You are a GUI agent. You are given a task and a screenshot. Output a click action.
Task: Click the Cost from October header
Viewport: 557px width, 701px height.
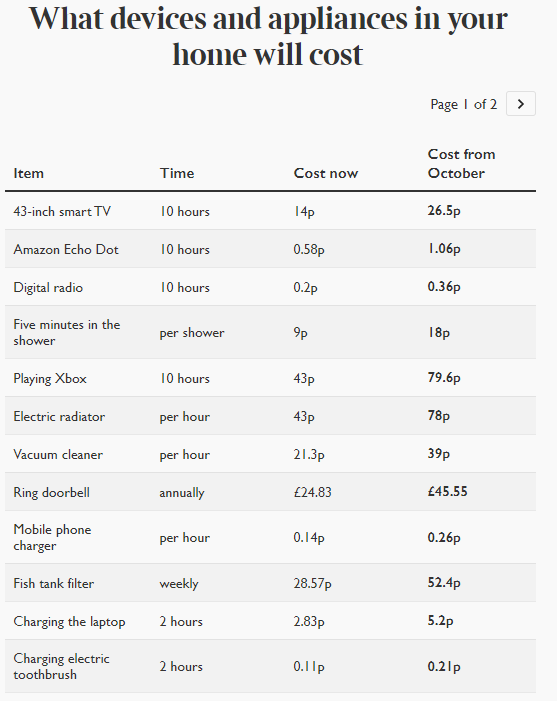[x=461, y=164]
